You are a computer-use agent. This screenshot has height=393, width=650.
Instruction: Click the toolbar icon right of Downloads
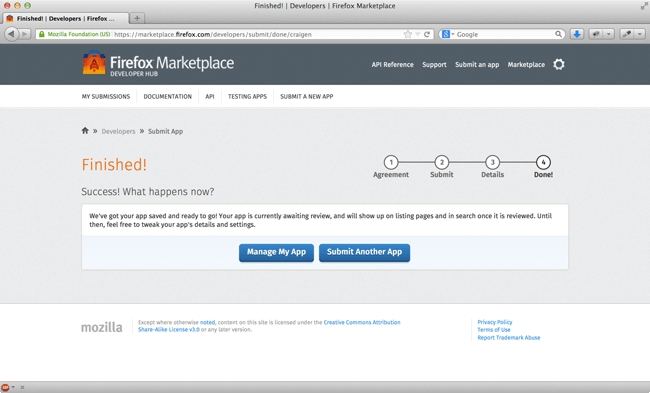[596, 34]
